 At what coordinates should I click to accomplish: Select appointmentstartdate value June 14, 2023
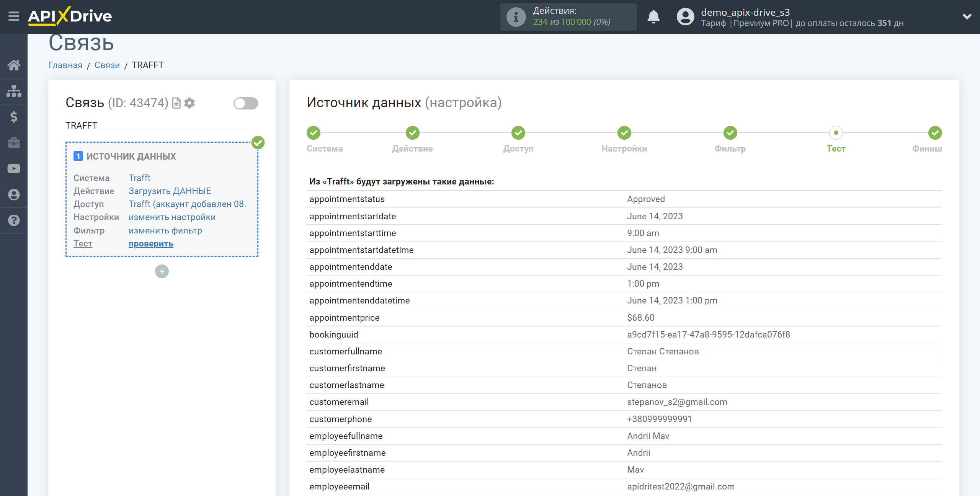tap(655, 216)
